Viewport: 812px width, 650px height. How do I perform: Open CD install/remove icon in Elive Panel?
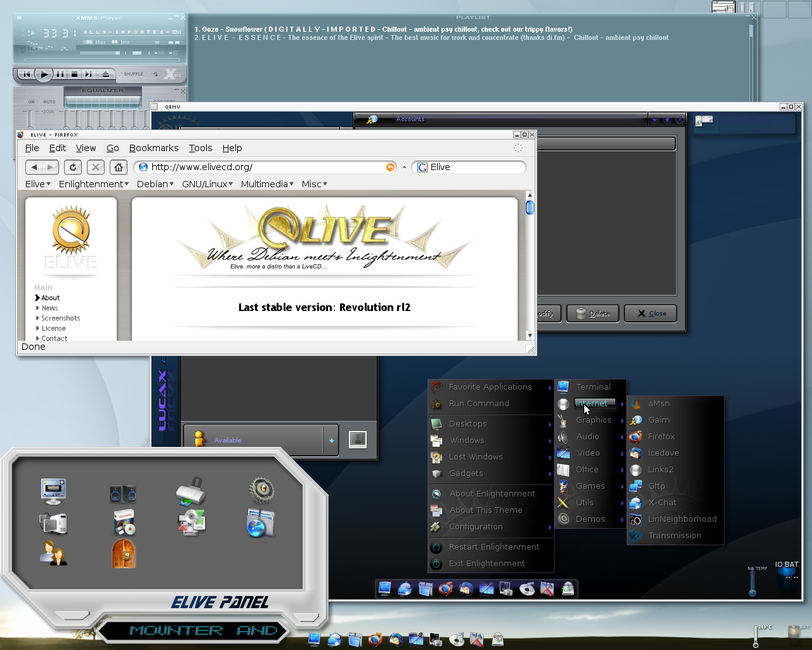(x=191, y=522)
